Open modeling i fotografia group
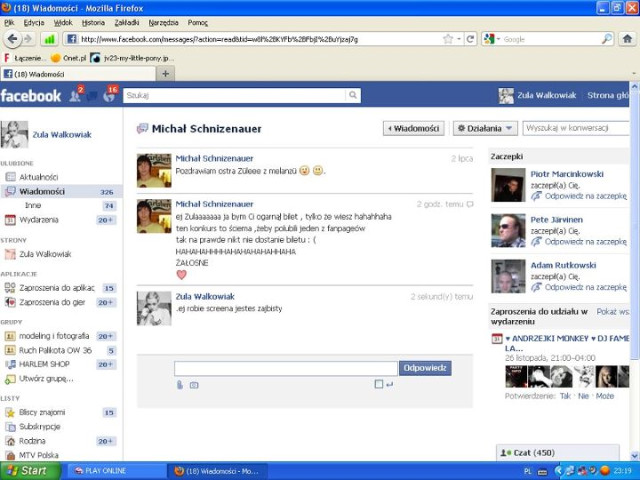Image resolution: width=640 pixels, height=480 pixels. (x=54, y=336)
